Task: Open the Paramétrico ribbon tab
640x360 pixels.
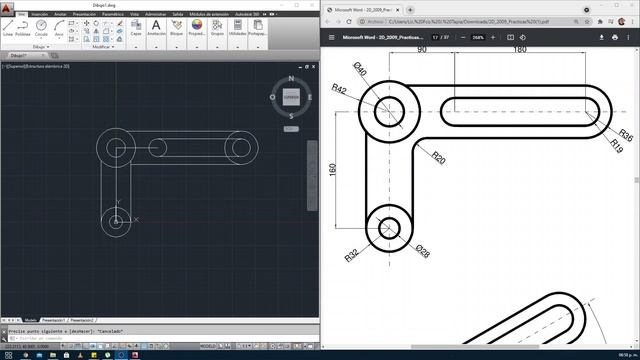Action: pos(113,14)
